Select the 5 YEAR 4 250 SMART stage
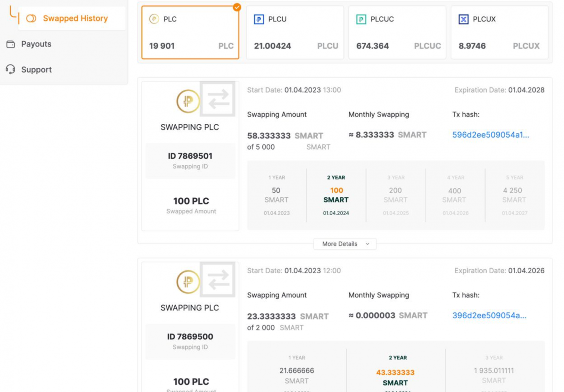Viewport: 564px width, 392px height. click(514, 195)
